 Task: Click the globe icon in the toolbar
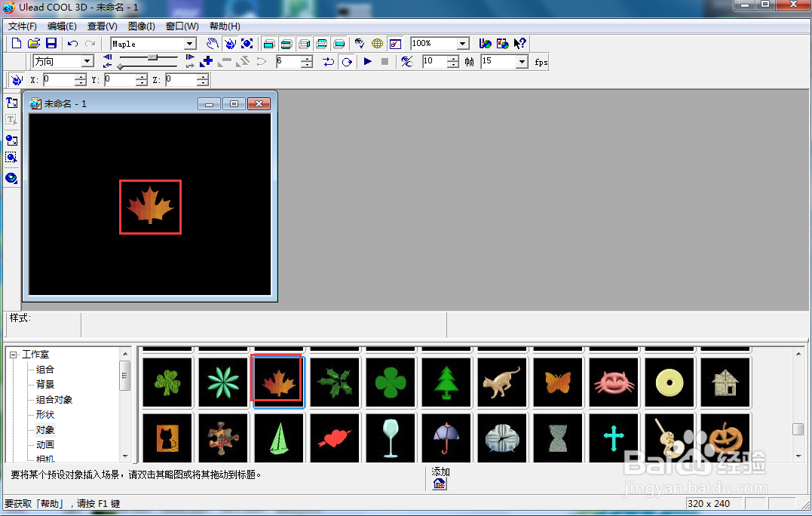click(x=378, y=44)
